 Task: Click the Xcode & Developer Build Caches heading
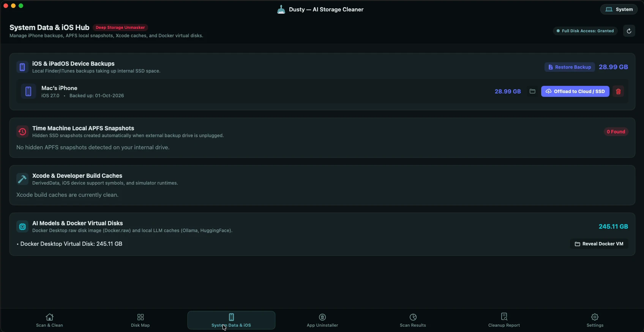77,176
